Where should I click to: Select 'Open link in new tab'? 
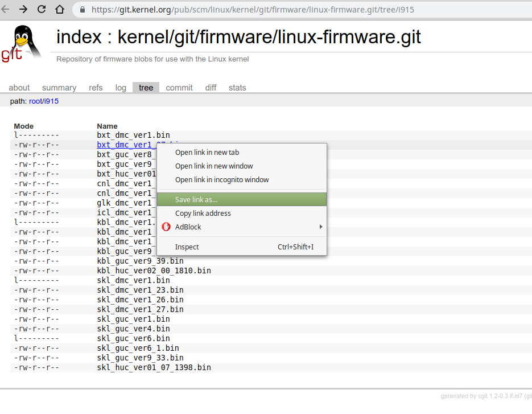click(207, 152)
